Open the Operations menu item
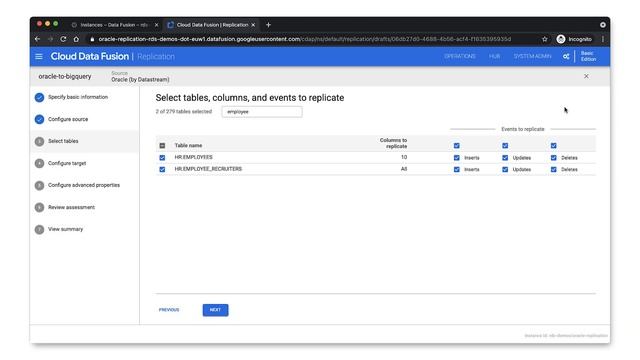The image size is (640, 360). pos(460,56)
